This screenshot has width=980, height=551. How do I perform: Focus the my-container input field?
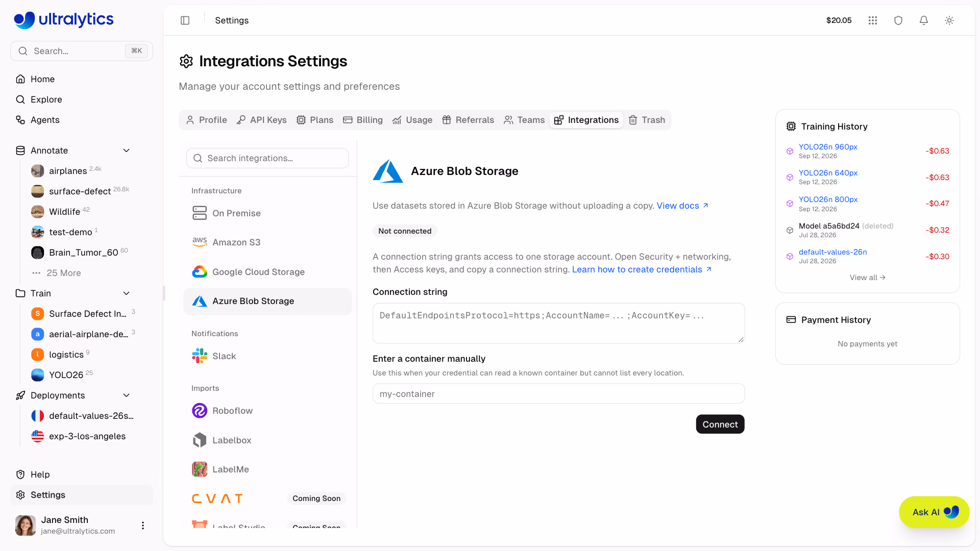[558, 394]
